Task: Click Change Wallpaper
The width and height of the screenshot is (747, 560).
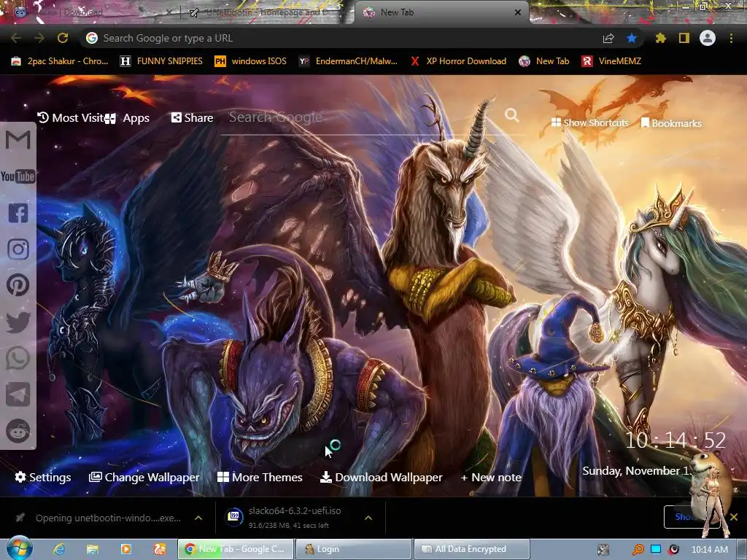Action: click(144, 477)
